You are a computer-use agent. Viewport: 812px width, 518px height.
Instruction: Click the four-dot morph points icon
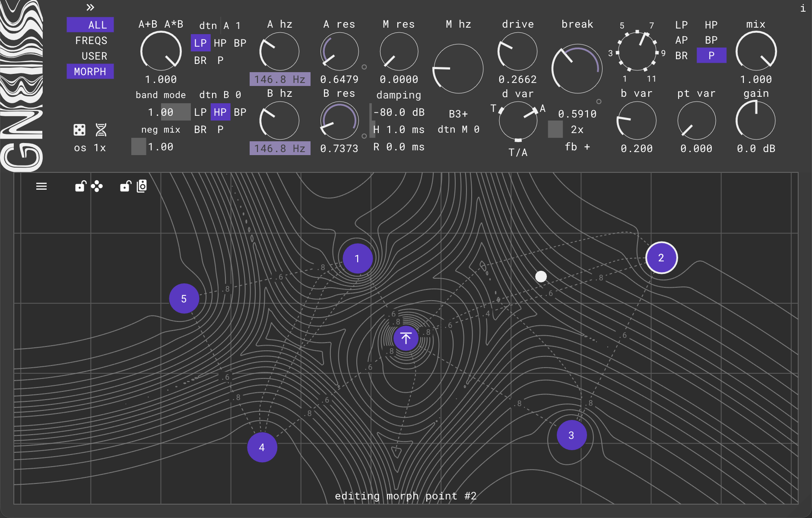pos(97,186)
